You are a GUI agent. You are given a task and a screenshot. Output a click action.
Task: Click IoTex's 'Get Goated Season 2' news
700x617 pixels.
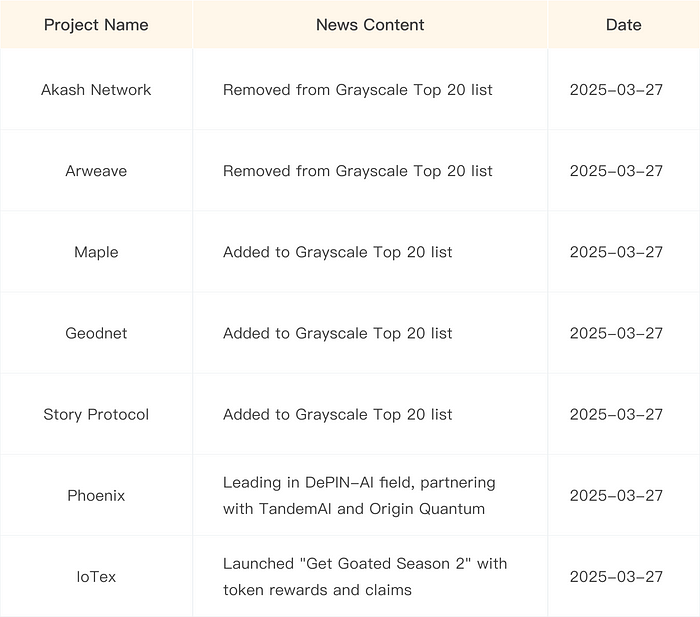click(364, 577)
